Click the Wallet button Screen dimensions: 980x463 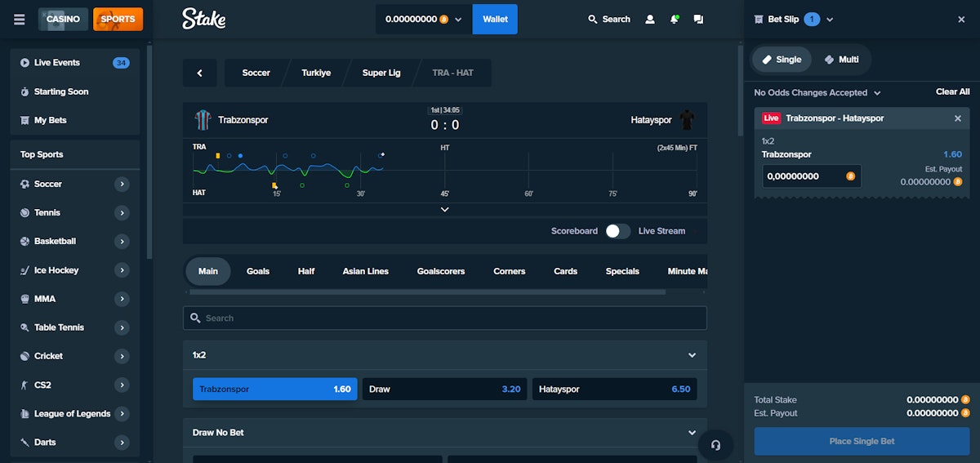(495, 19)
